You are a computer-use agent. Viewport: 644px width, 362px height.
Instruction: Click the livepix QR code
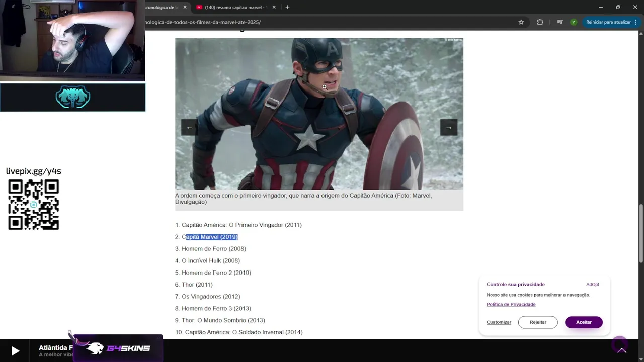[33, 205]
